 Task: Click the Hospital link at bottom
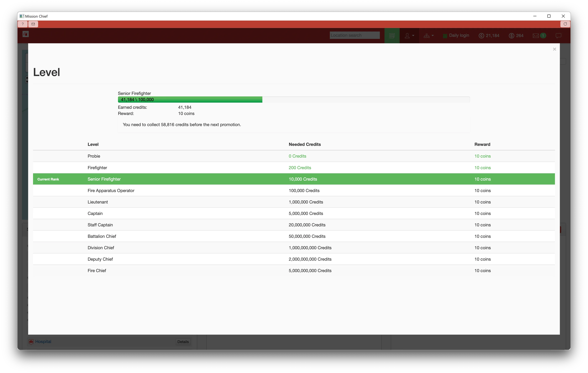pyautogui.click(x=43, y=341)
